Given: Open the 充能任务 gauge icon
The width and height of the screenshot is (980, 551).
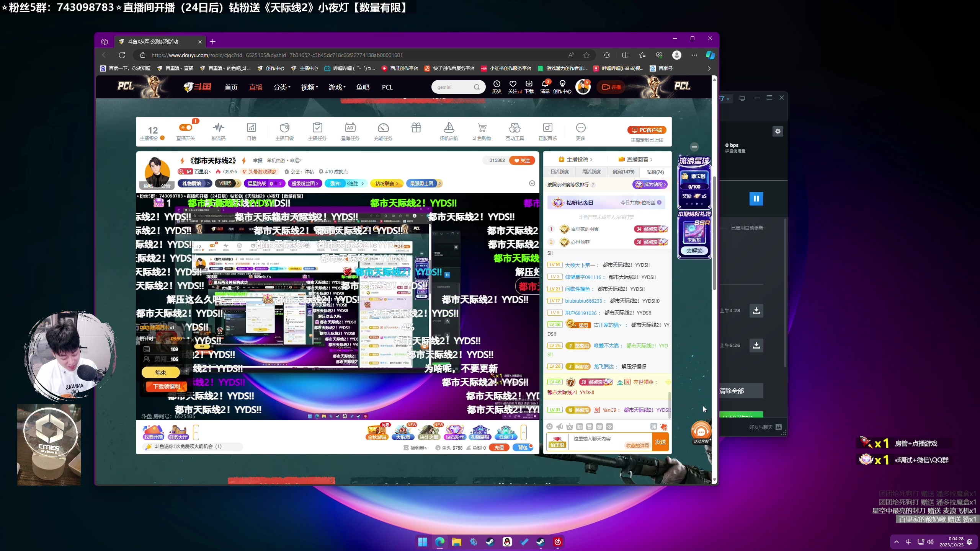Looking at the screenshot, I should (383, 127).
